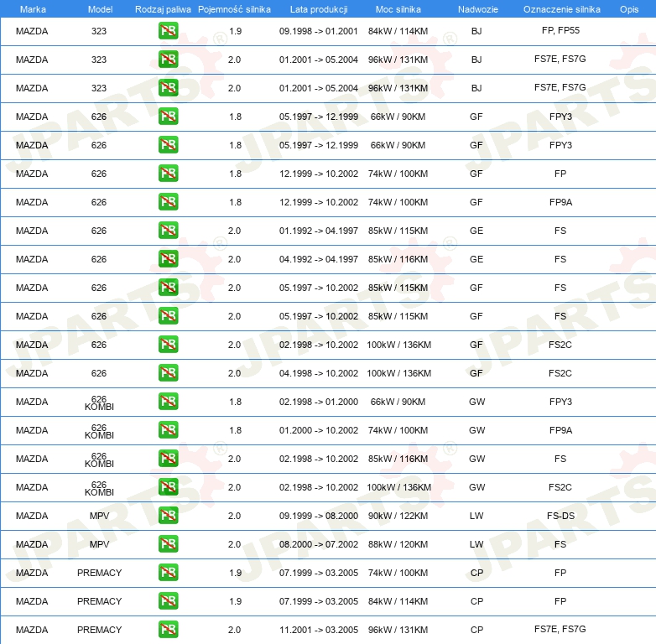Image resolution: width=656 pixels, height=644 pixels.
Task: Click the Moc silnika column header
Action: click(398, 9)
